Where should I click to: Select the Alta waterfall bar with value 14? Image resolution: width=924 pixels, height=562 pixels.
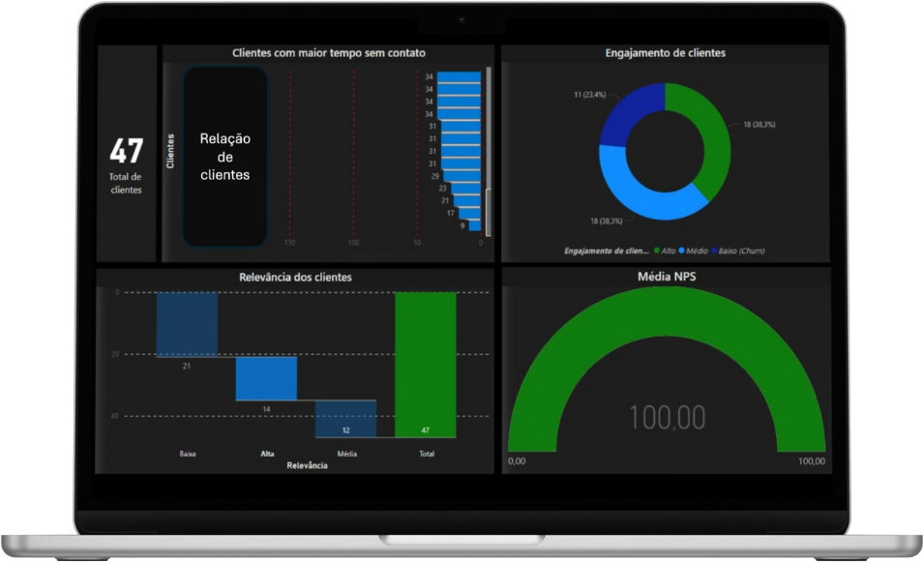point(266,378)
